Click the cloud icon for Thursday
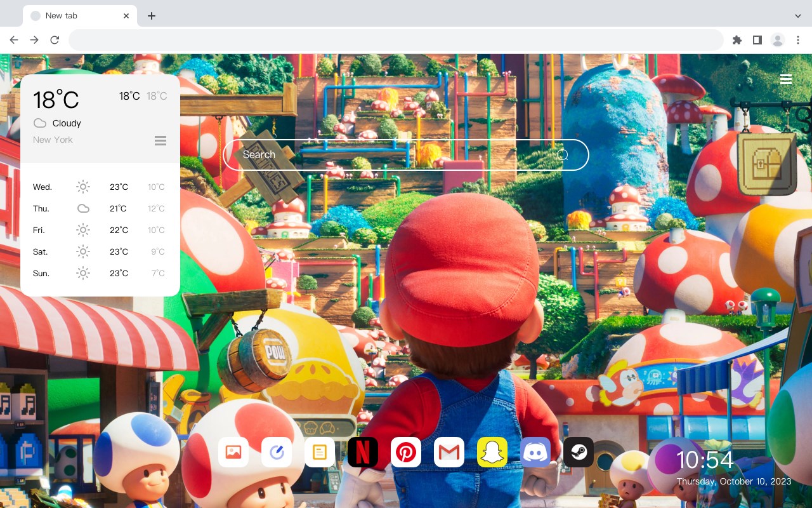Viewport: 812px width, 508px height. pyautogui.click(x=83, y=208)
